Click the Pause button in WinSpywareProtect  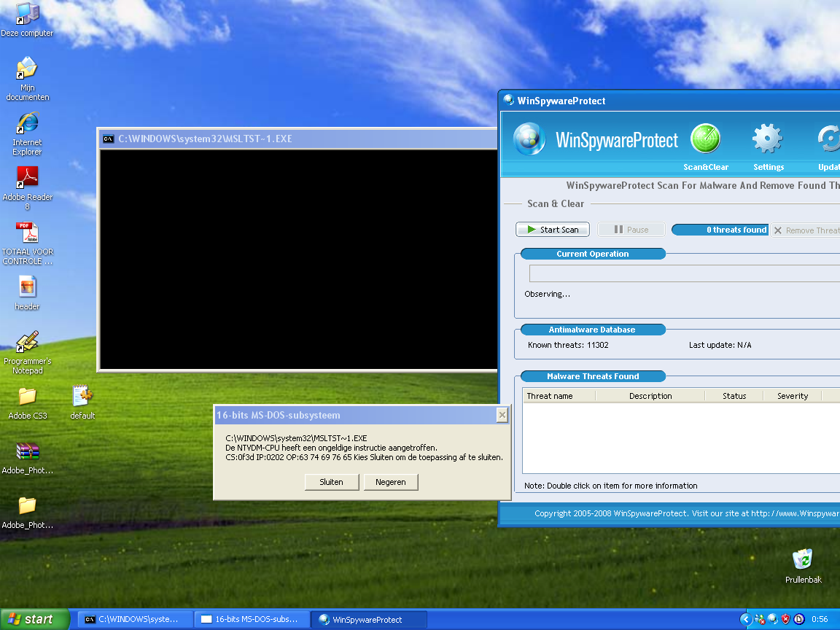631,229
